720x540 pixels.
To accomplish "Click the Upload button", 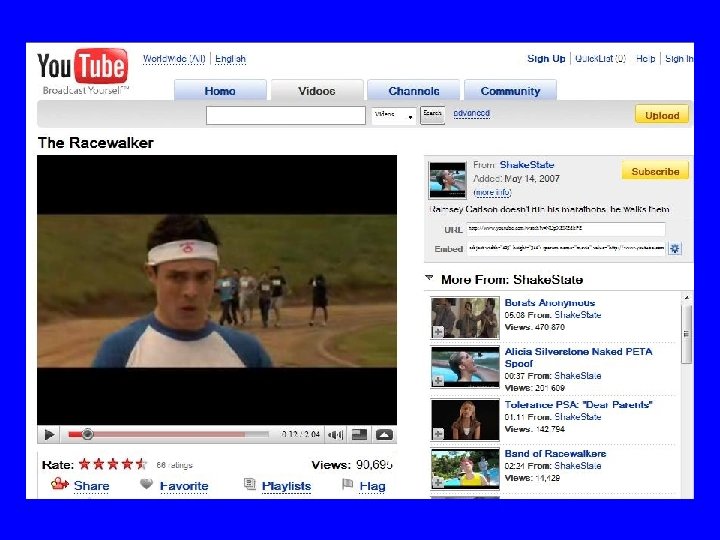I will point(662,115).
